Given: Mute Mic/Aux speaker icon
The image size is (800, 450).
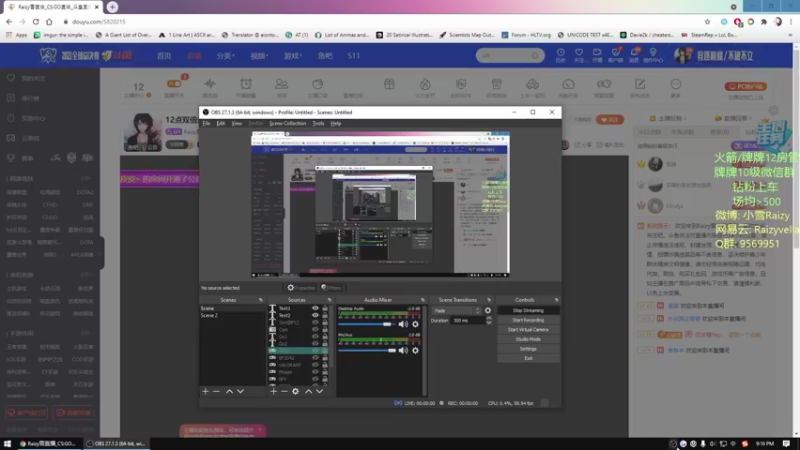Looking at the screenshot, I should point(403,351).
